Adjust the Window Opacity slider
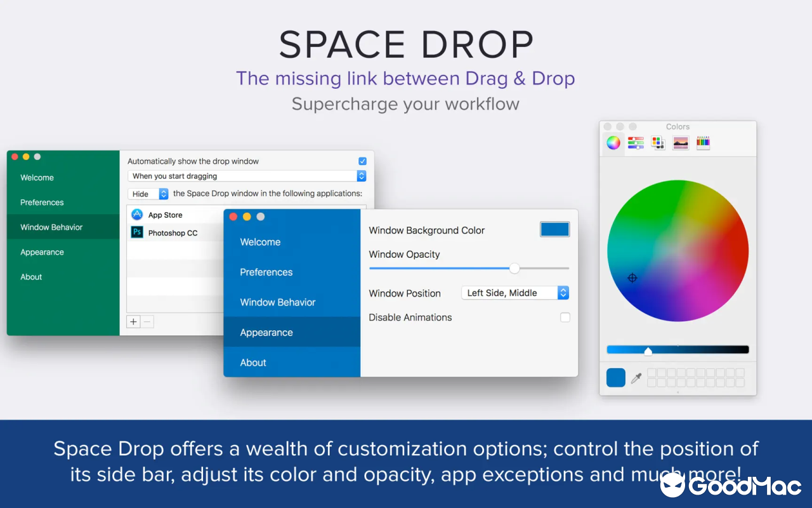This screenshot has width=812, height=508. tap(514, 268)
